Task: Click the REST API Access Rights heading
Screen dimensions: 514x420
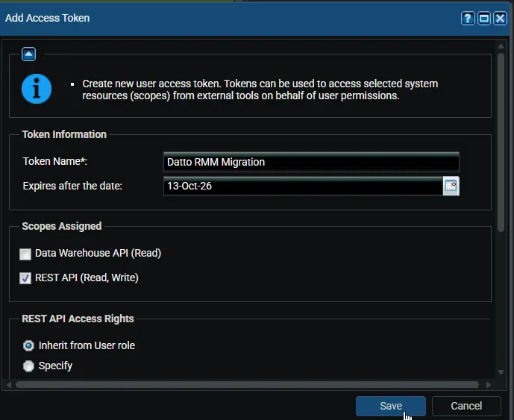Action: pyautogui.click(x=78, y=319)
